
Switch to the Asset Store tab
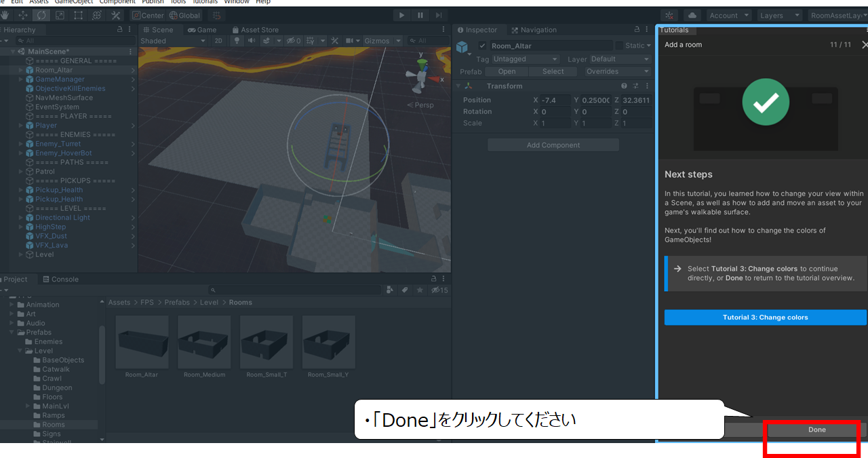255,30
